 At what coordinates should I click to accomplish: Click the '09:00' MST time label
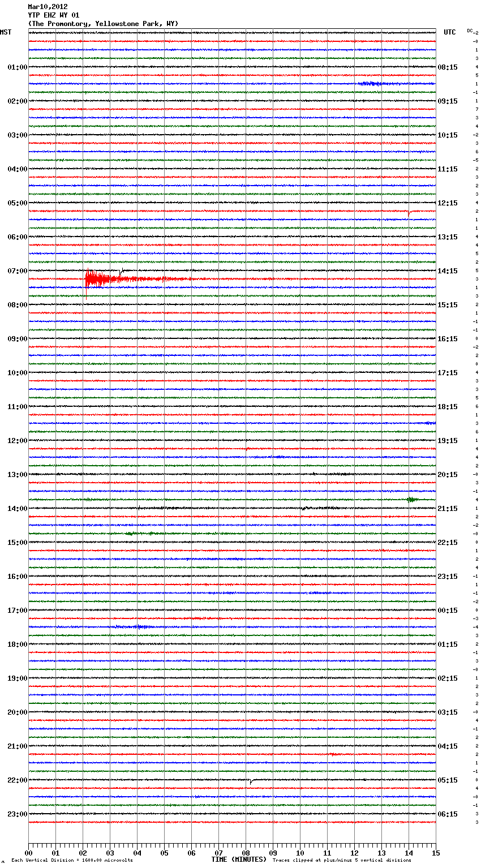coord(18,339)
